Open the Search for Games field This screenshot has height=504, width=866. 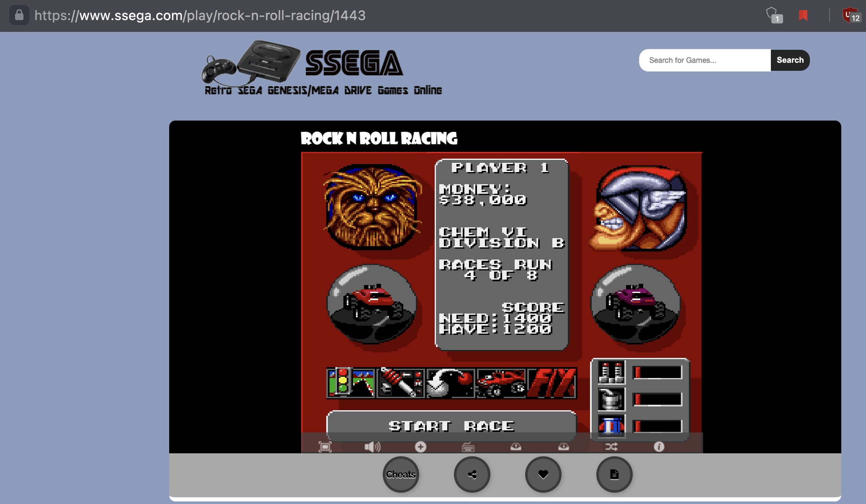point(704,60)
